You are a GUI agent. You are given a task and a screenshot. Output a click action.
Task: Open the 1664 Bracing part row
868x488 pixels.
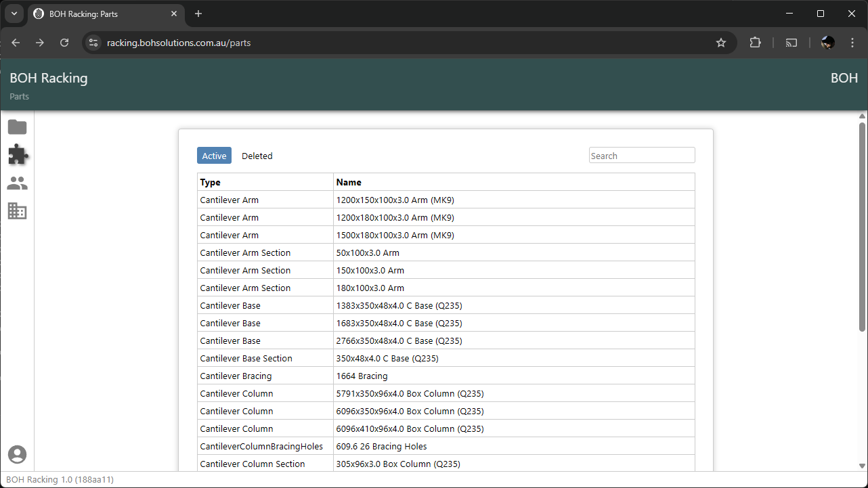point(362,376)
